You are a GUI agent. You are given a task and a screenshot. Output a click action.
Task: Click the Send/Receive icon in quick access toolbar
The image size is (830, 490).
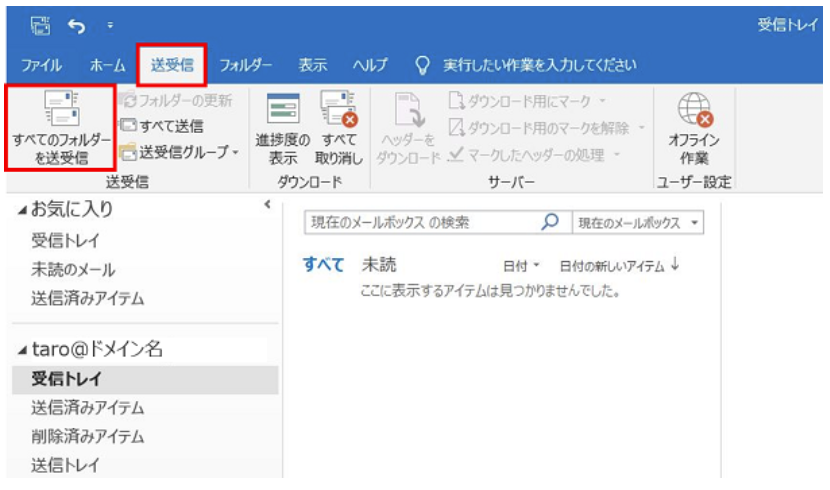40,25
